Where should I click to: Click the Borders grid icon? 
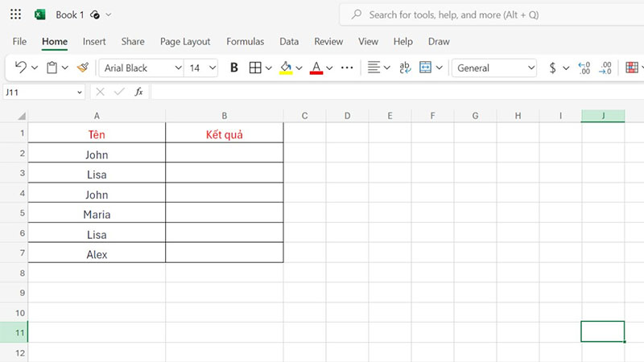click(255, 68)
